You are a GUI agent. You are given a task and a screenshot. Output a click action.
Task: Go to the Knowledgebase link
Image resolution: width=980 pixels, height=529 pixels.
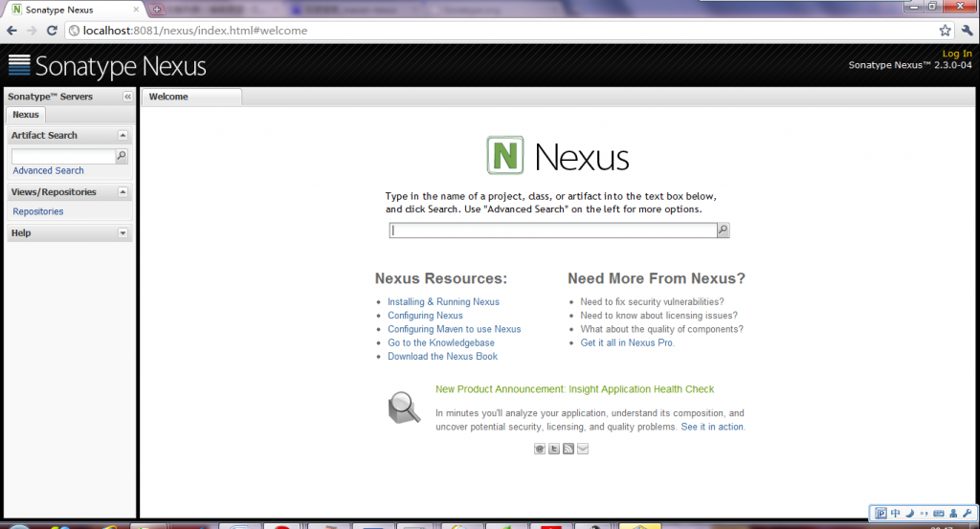pyautogui.click(x=440, y=342)
